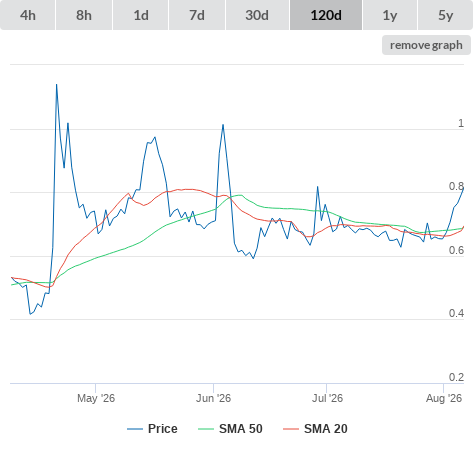This screenshot has height=455, width=474.
Task: Switch chart to 1y range
Action: (390, 15)
